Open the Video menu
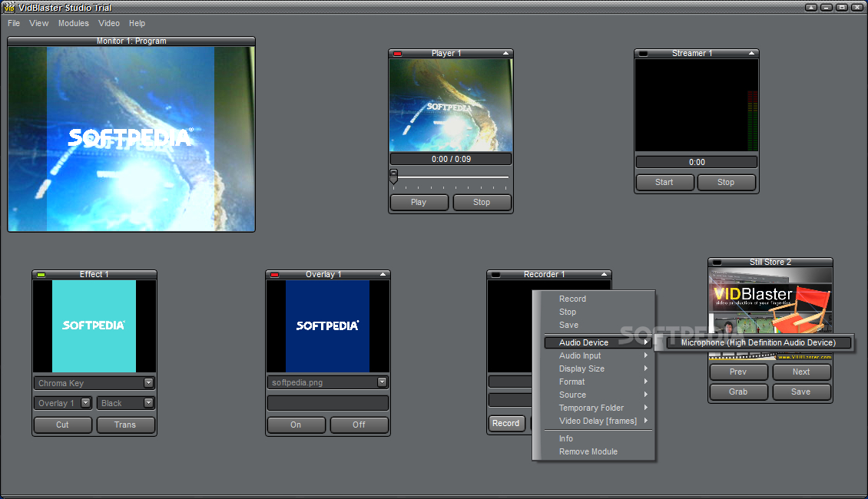This screenshot has height=499, width=868. pyautogui.click(x=109, y=23)
